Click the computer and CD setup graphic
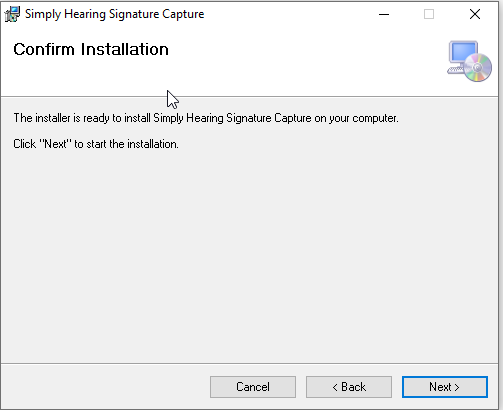 click(x=469, y=61)
